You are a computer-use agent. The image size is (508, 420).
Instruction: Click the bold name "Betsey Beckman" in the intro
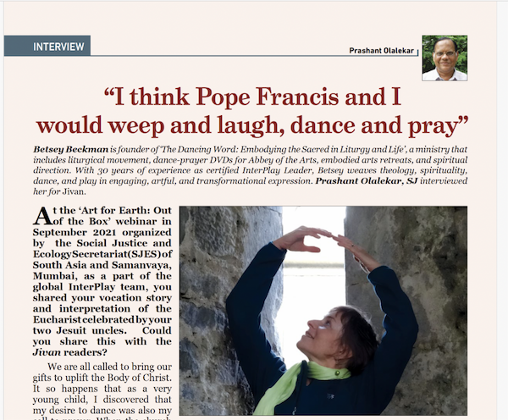[70, 149]
